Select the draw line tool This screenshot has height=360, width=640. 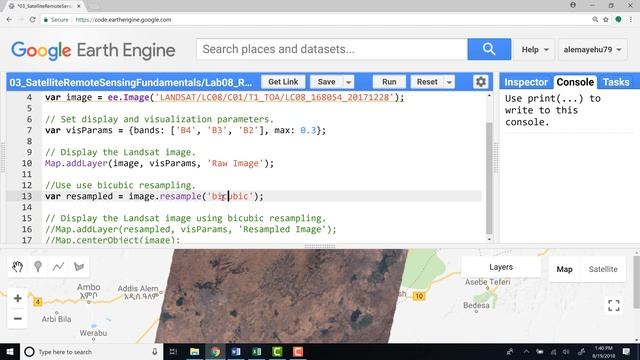click(x=58, y=267)
